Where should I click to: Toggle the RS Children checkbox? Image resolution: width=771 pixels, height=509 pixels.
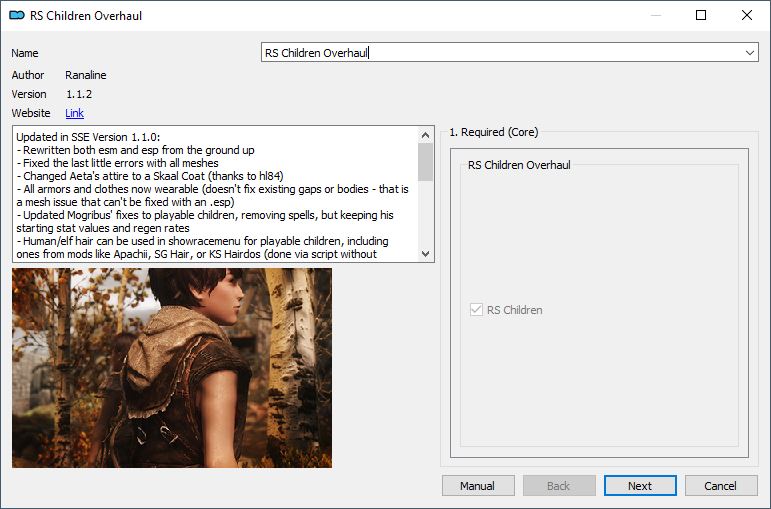tap(476, 310)
